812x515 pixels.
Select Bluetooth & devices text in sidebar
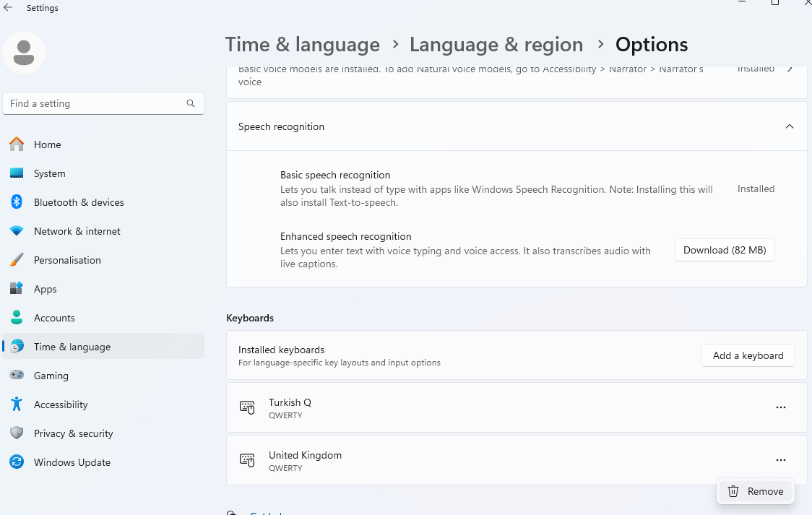79,202
